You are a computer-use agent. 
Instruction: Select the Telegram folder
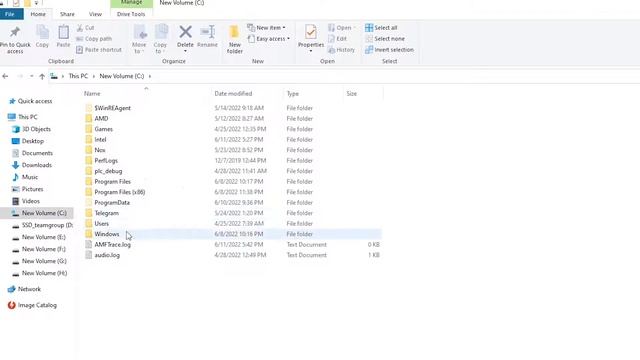[x=102, y=213]
